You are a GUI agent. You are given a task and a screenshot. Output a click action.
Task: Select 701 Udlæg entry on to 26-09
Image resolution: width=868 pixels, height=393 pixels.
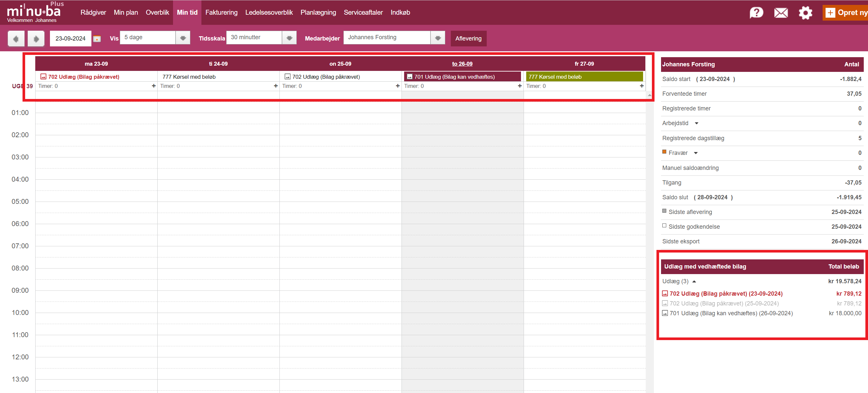[462, 76]
